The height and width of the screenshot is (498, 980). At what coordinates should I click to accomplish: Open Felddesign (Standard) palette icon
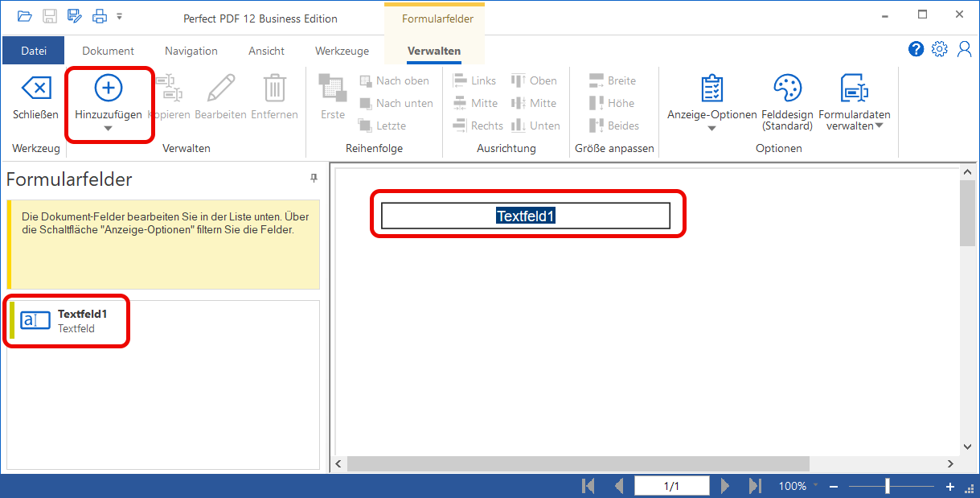[787, 88]
